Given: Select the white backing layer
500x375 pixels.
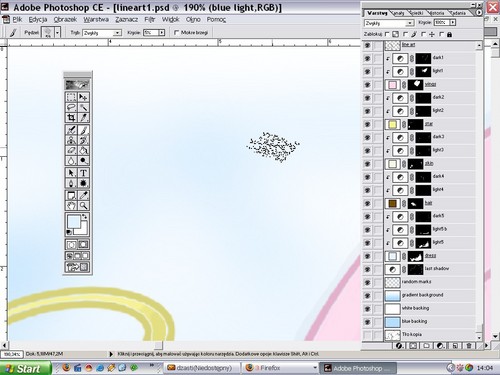Looking at the screenshot, I should click(x=430, y=308).
